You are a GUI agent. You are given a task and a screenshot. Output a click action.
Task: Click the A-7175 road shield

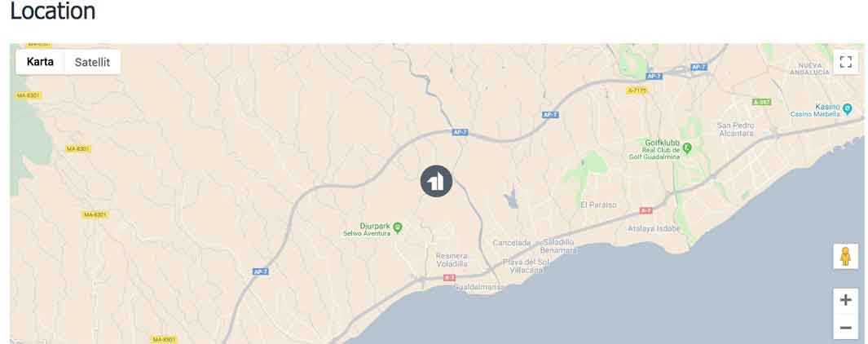coord(637,90)
